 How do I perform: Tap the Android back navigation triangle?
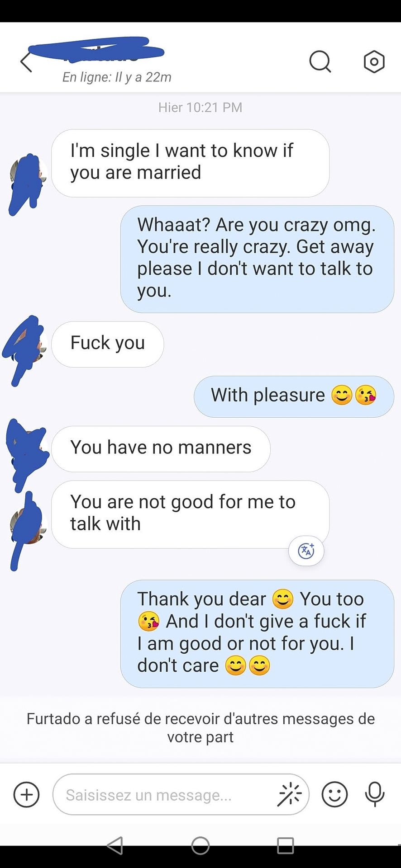click(115, 845)
